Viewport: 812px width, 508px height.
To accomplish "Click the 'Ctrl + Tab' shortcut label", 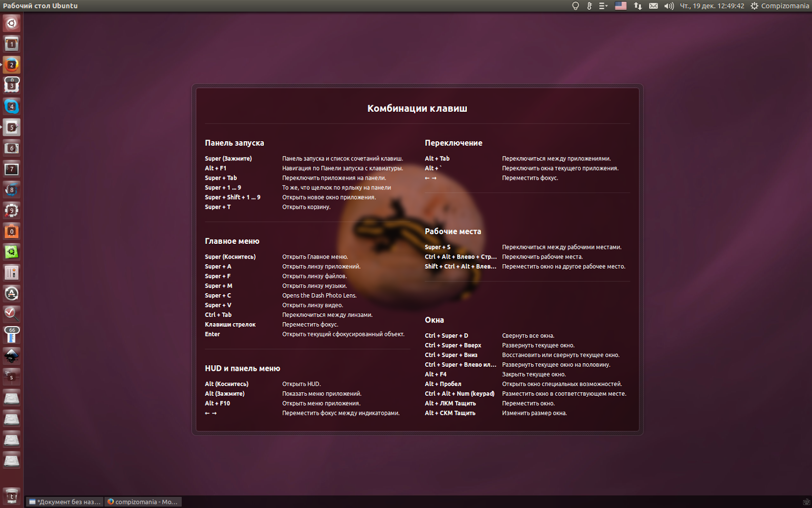I will pos(218,314).
